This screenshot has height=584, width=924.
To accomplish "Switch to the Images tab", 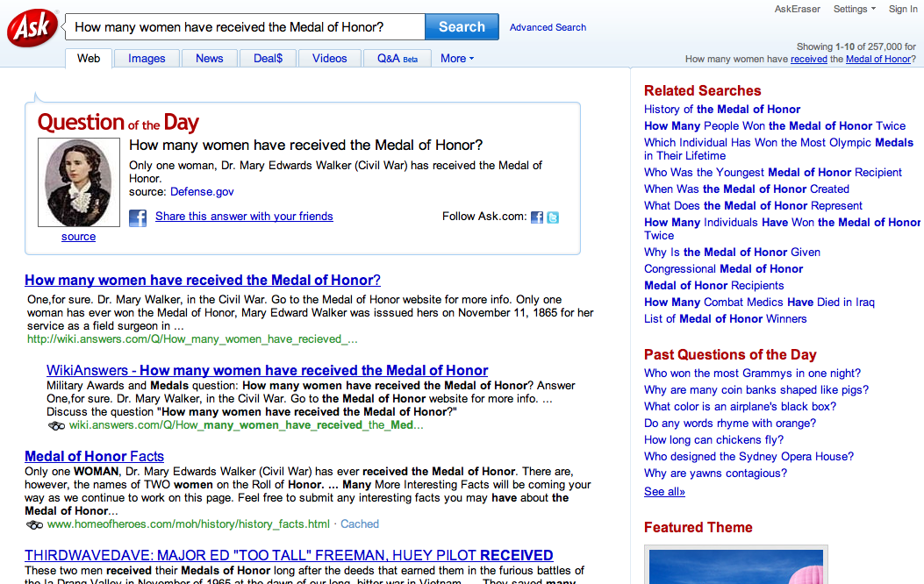I will [147, 59].
